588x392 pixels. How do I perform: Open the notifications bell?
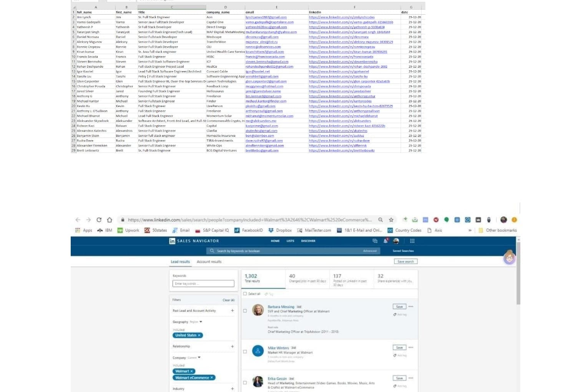click(x=385, y=241)
